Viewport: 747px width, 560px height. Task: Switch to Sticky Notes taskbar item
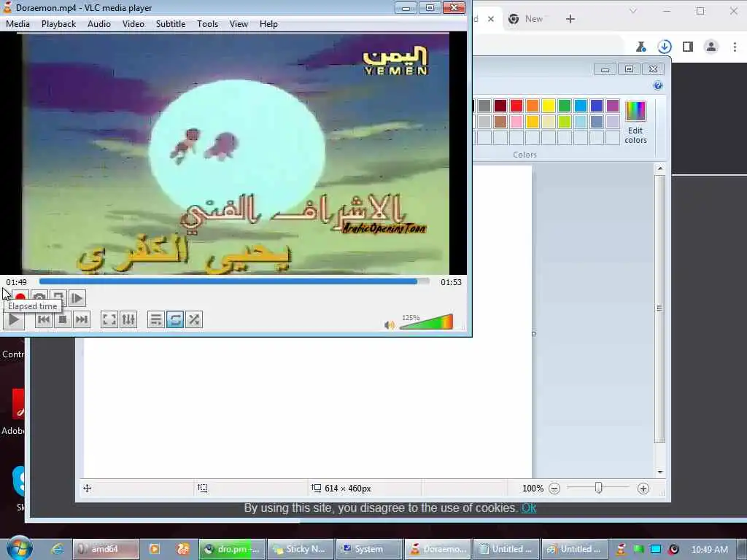click(300, 549)
